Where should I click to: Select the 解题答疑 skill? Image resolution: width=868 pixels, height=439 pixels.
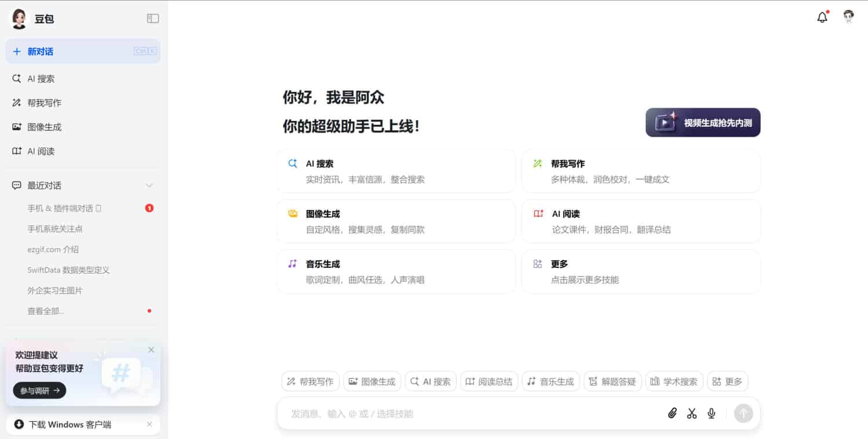612,381
